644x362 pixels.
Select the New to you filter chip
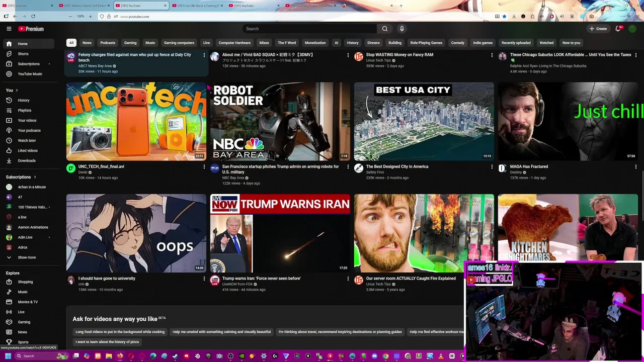coord(571,43)
